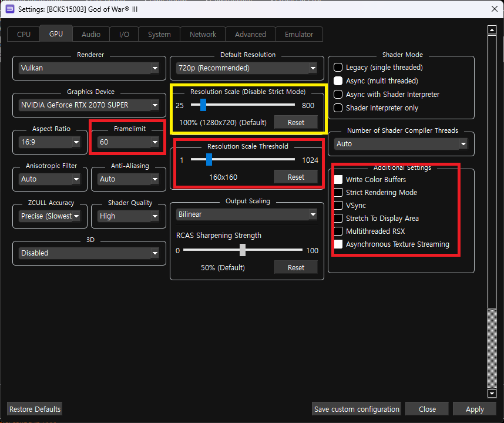Expand the Graphics Device dropdown
The height and width of the screenshot is (423, 504).
pyautogui.click(x=89, y=105)
